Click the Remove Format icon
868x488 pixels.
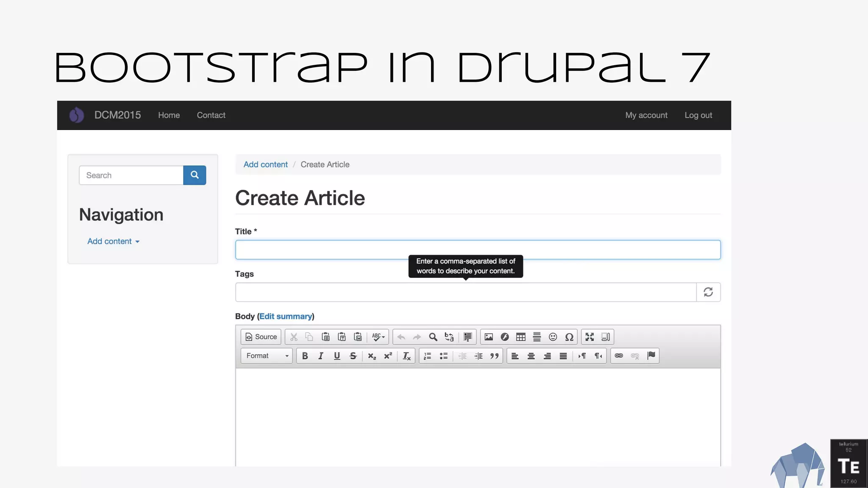point(406,356)
